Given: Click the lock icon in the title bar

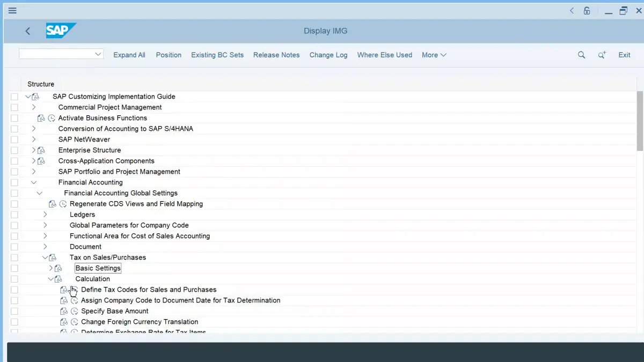Looking at the screenshot, I should [x=587, y=11].
